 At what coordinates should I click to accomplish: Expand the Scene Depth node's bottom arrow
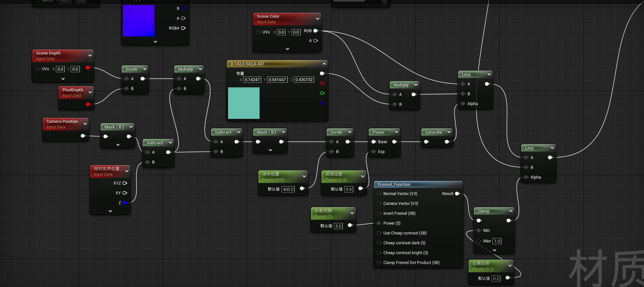[63, 79]
